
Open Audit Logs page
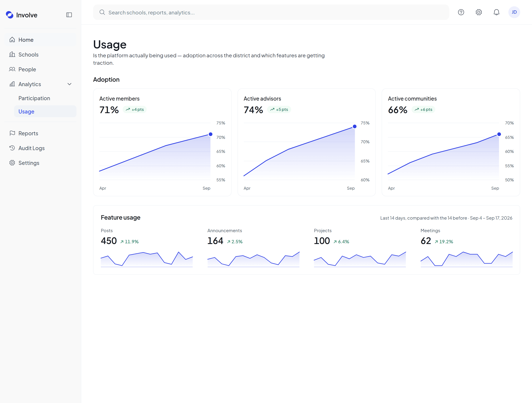[x=40, y=148]
